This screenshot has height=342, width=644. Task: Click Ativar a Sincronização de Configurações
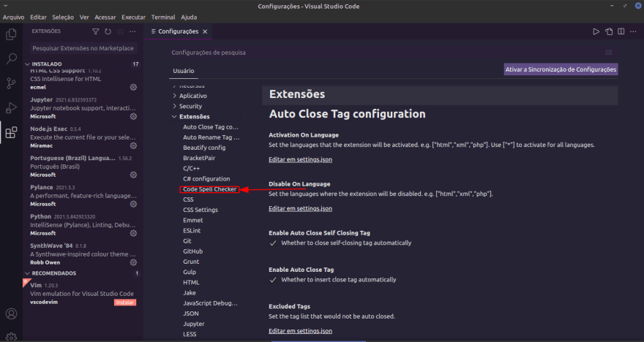click(x=561, y=69)
